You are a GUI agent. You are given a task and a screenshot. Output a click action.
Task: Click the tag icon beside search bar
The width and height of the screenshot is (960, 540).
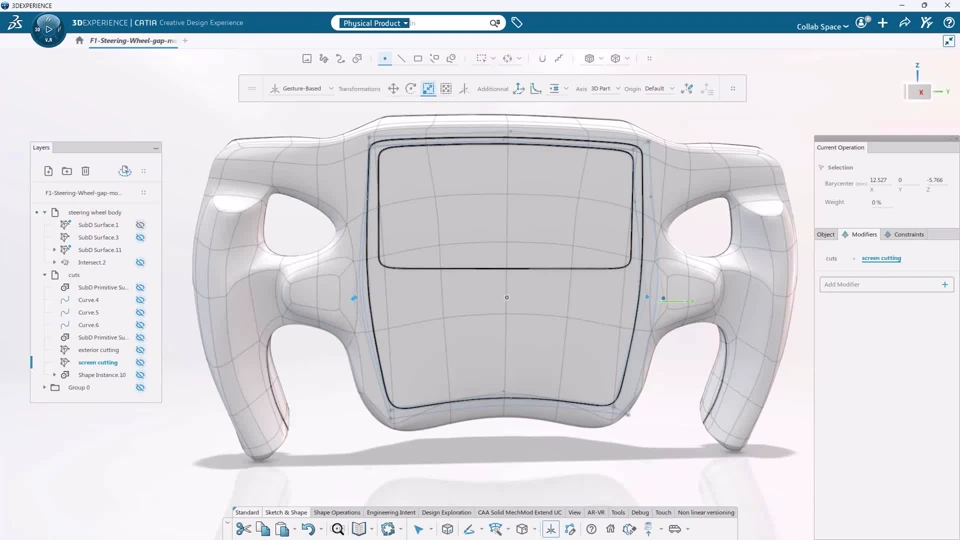517,23
